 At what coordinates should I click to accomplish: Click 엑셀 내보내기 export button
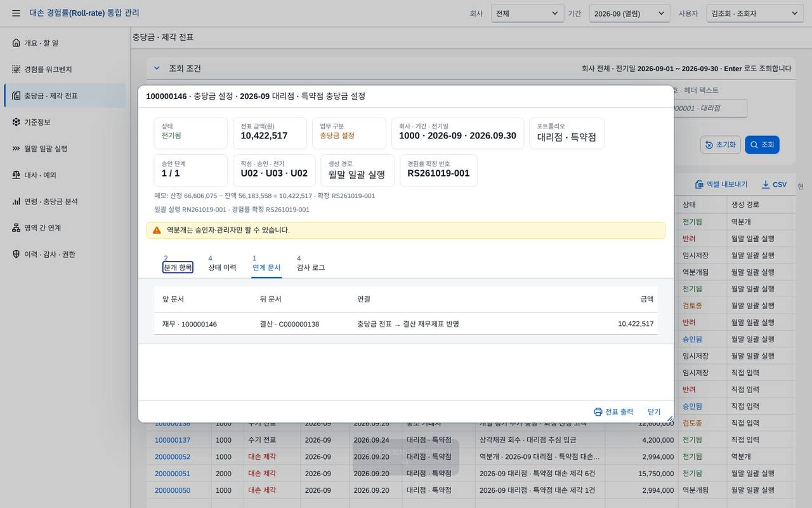[721, 184]
